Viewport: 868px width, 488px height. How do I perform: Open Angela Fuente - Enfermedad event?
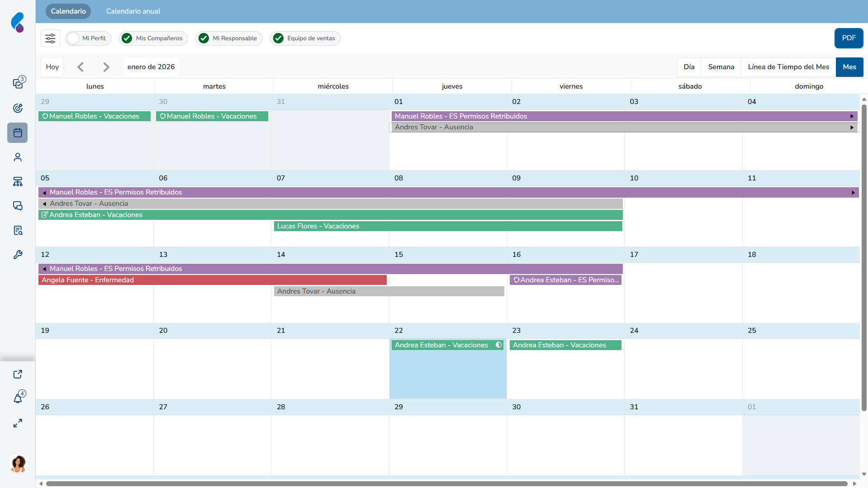click(x=212, y=280)
